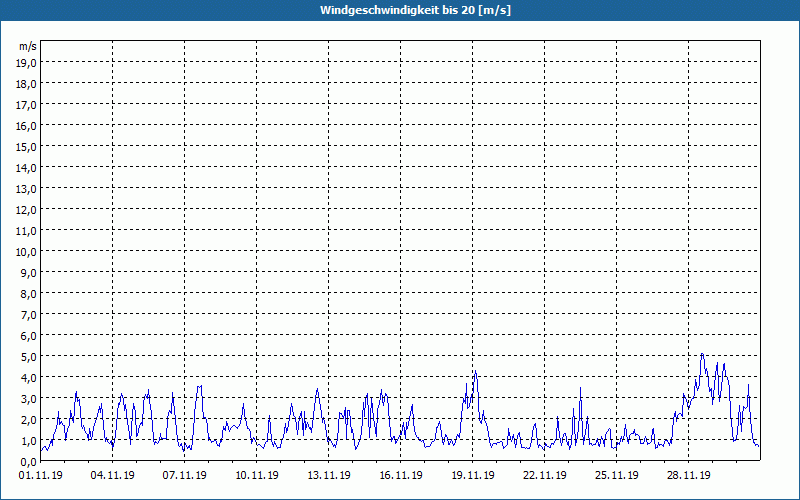Click the 2,0 y-axis label

[x=29, y=419]
